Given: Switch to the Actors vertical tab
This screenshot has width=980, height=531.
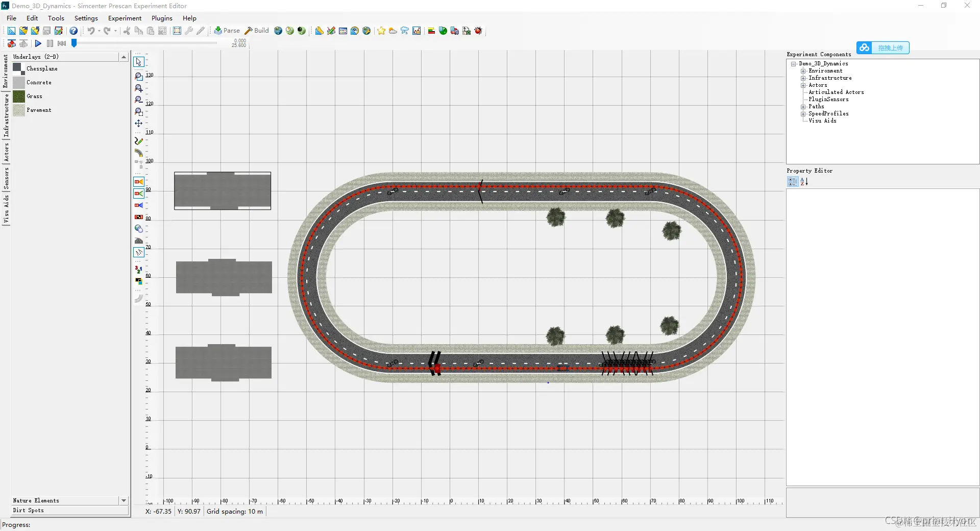Looking at the screenshot, I should pos(6,152).
